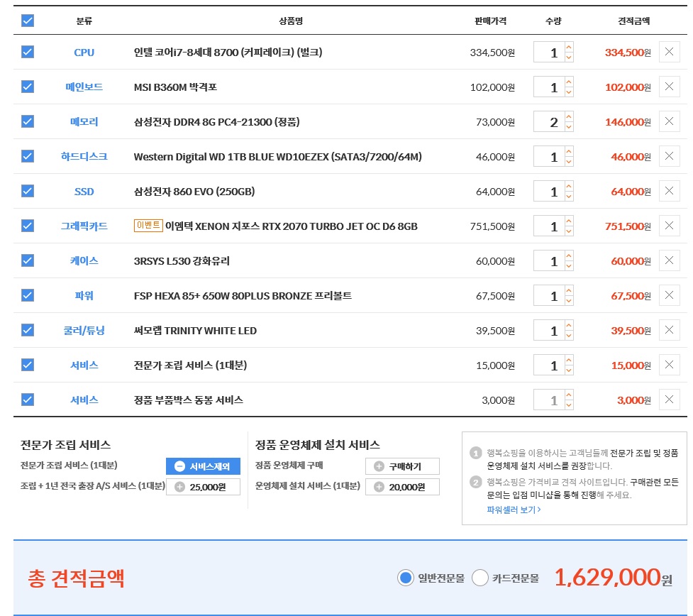The height and width of the screenshot is (616, 693).
Task: Remove the 써모랩 TRINITY cooler row
Action: [668, 330]
